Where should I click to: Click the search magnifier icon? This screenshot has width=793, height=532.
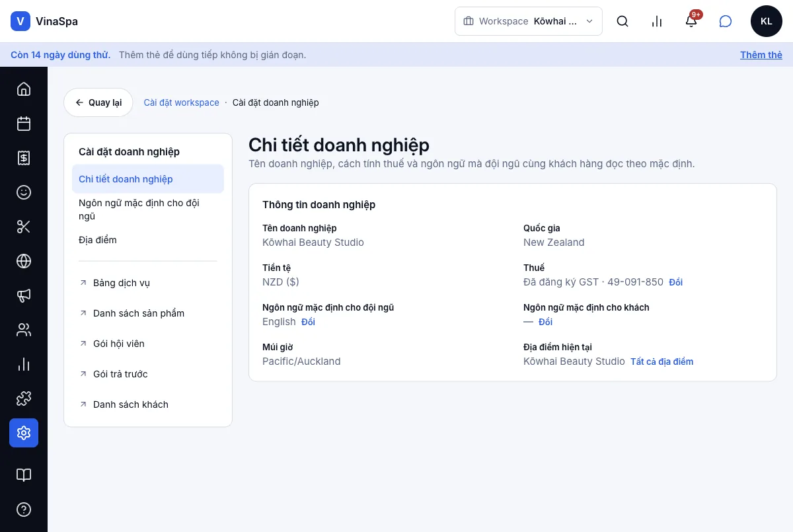623,21
